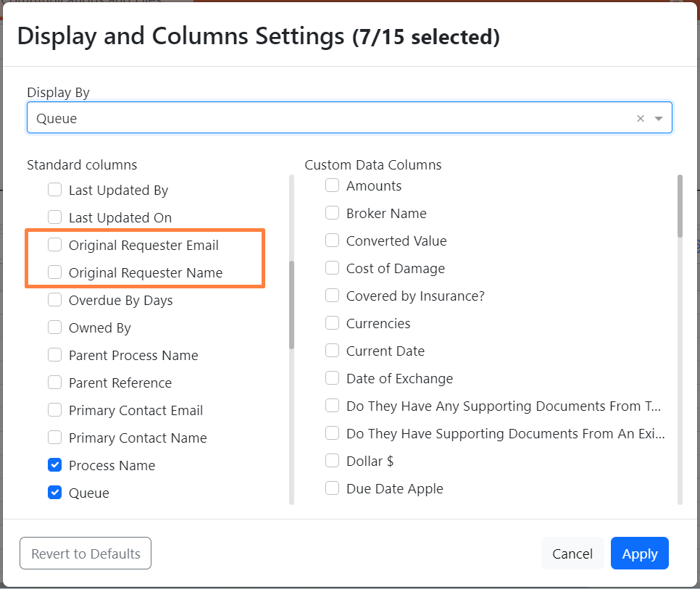Viewport: 700px width, 589px height.
Task: Click the Standard columns list scrollbar
Action: point(291,304)
